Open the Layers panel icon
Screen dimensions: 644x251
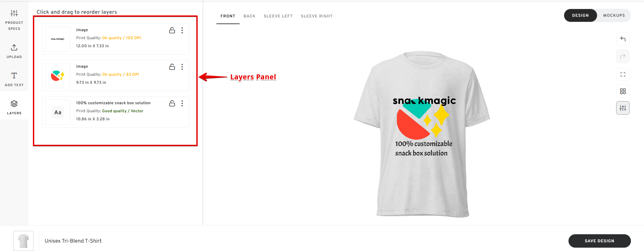[x=14, y=108]
